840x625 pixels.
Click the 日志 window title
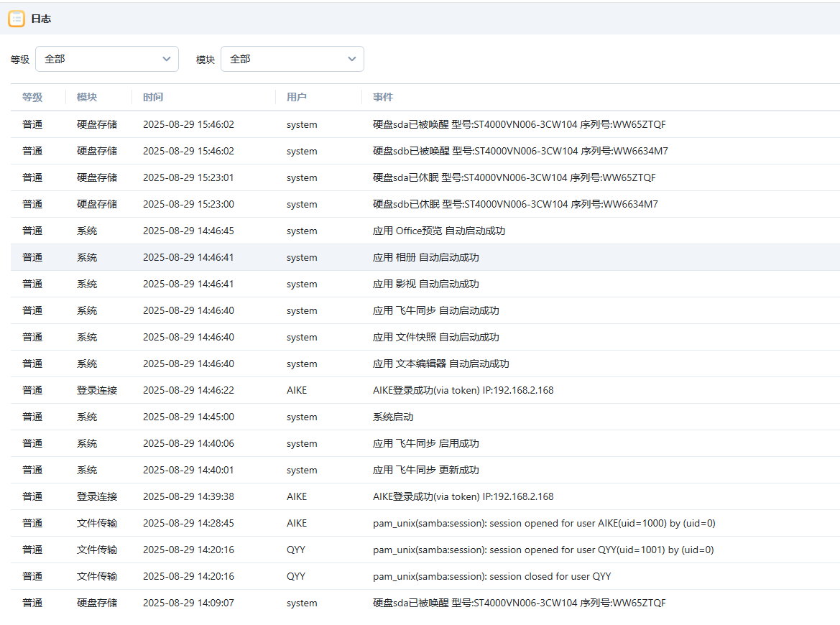[41, 19]
